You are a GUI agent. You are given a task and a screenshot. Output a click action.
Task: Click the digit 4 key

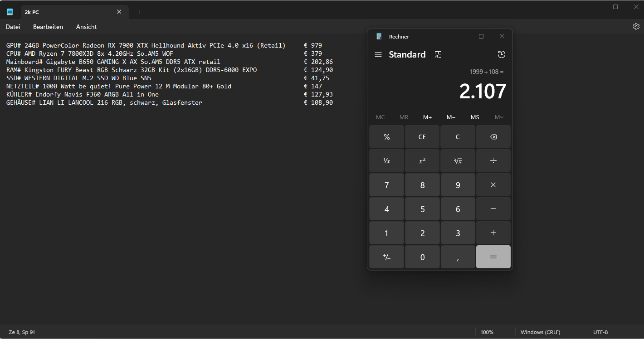click(386, 209)
